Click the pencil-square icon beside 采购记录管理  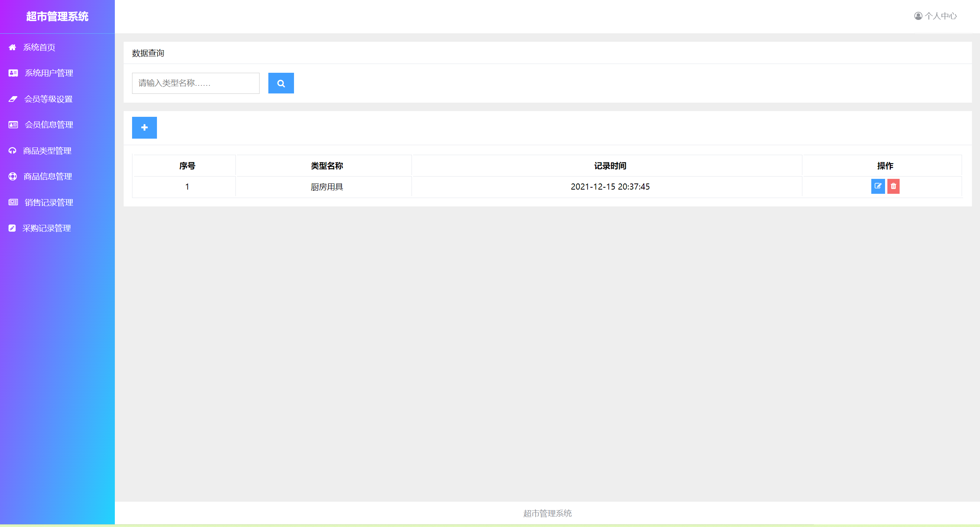click(12, 228)
